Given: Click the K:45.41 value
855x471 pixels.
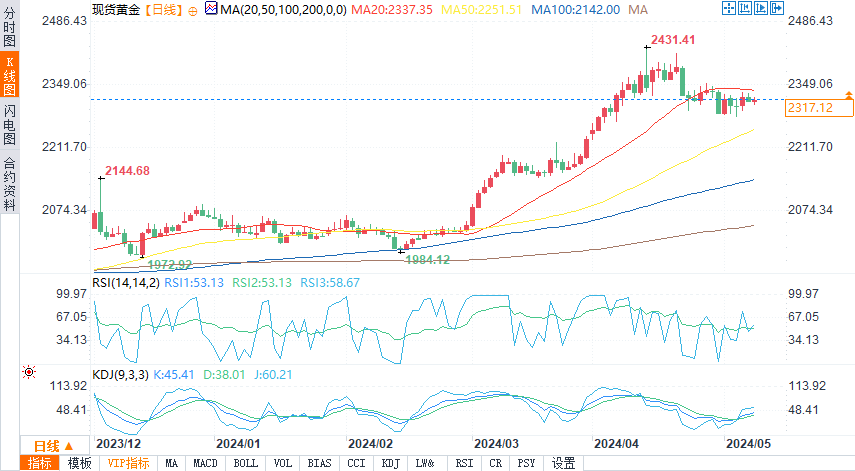Looking at the screenshot, I should [x=174, y=375].
